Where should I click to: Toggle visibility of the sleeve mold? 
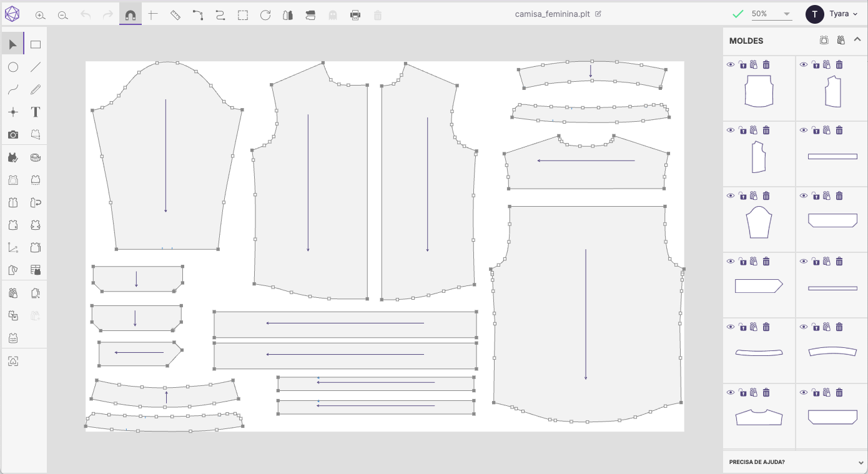tap(731, 196)
